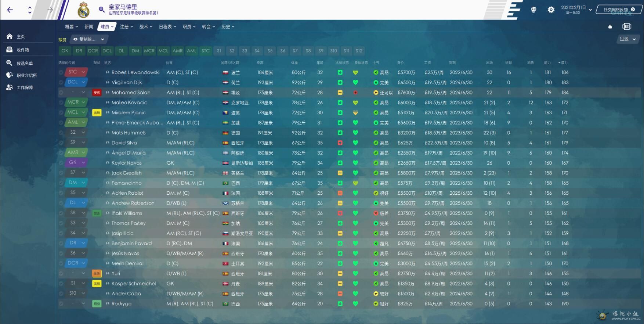
Task: Sort by the 年龄 age column header
Action: (x=320, y=63)
